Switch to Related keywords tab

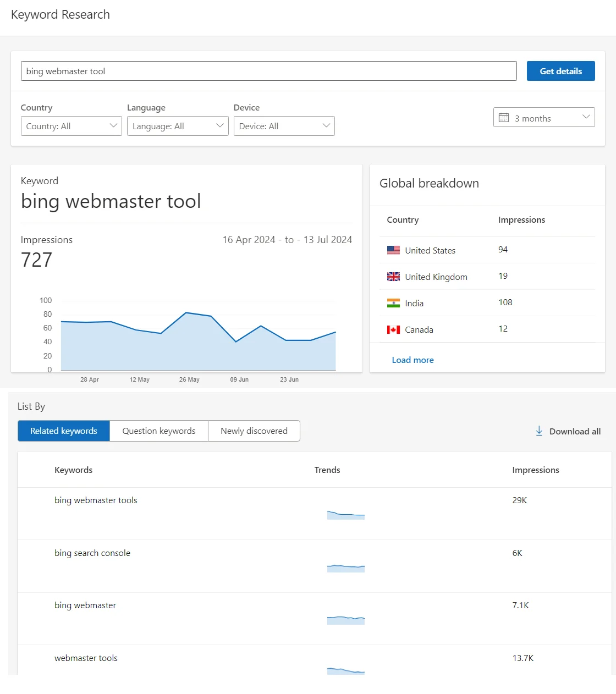coord(64,431)
